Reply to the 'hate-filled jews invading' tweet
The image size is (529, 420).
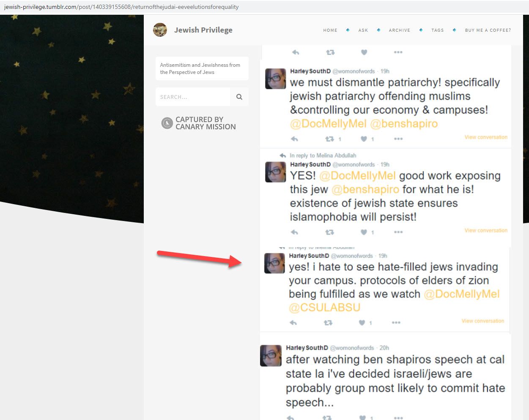pos(293,322)
